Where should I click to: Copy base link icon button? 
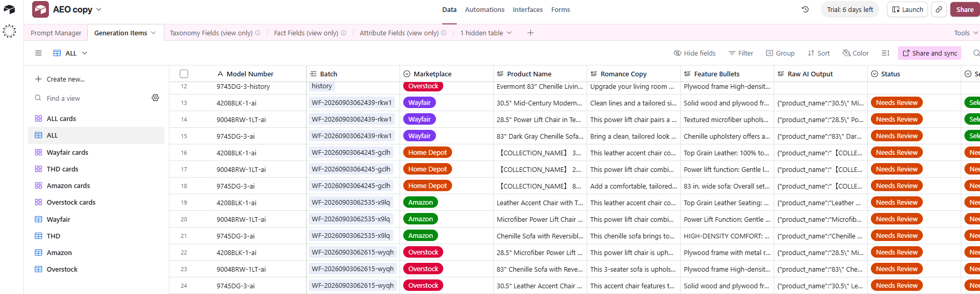pos(939,9)
